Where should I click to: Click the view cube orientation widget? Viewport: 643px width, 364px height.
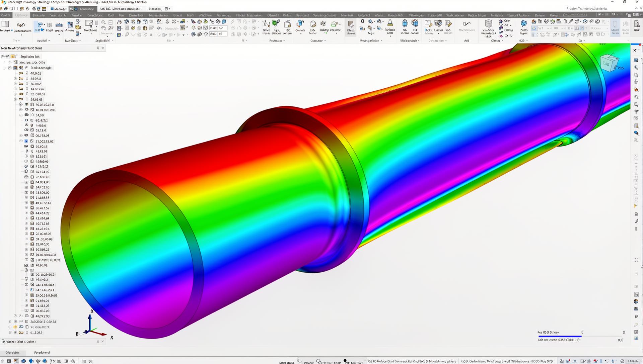point(609,63)
